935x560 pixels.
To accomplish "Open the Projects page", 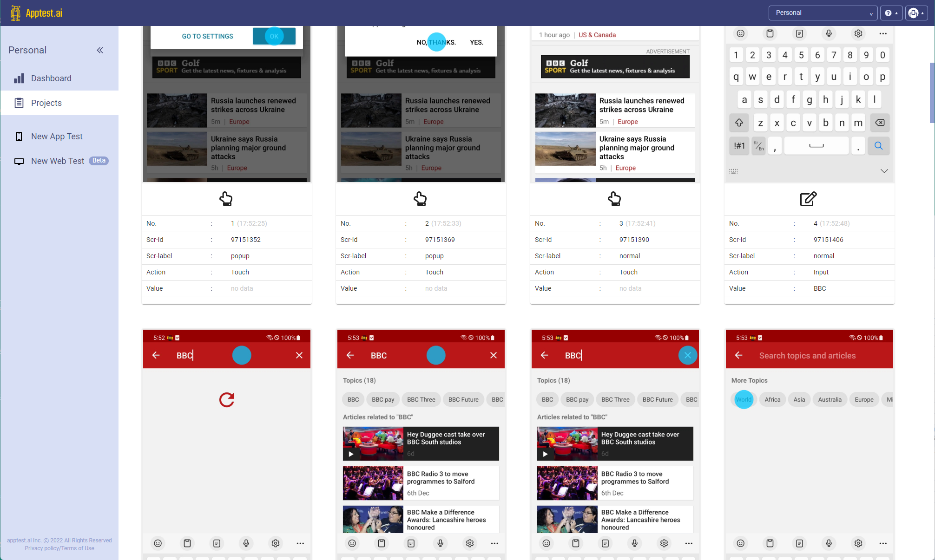I will click(59, 103).
